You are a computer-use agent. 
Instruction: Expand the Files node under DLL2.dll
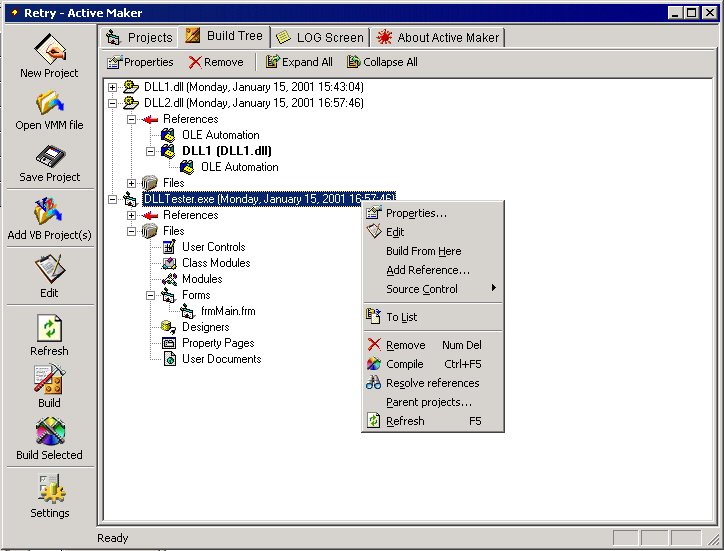coord(132,183)
